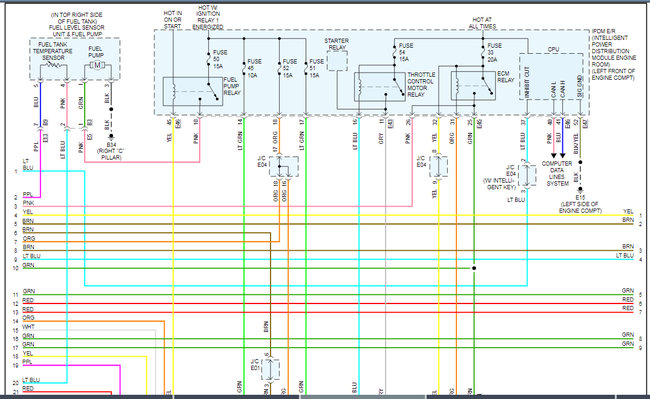The height and width of the screenshot is (399, 650).
Task: Click the B34 right 'C' pillar ground label
Action: (x=111, y=151)
